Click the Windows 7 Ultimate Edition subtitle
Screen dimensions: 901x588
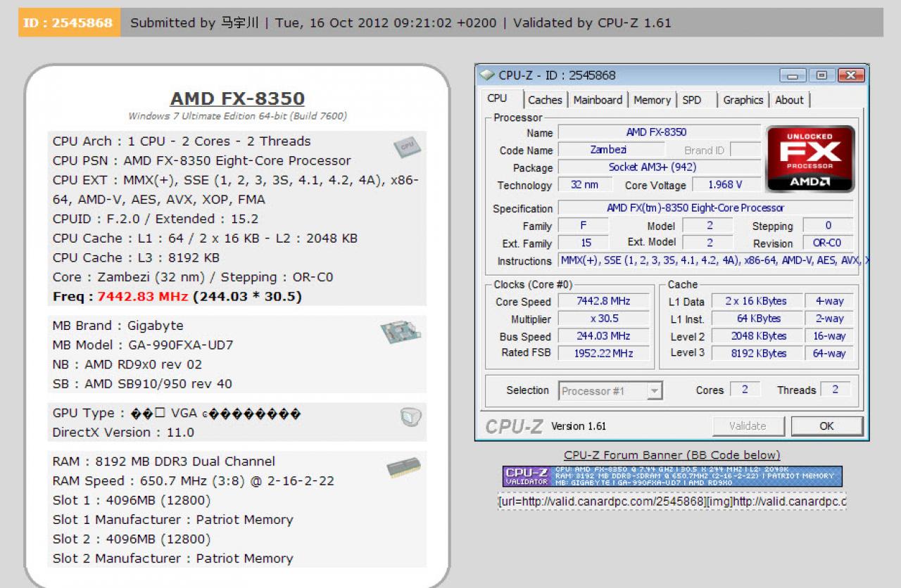237,116
